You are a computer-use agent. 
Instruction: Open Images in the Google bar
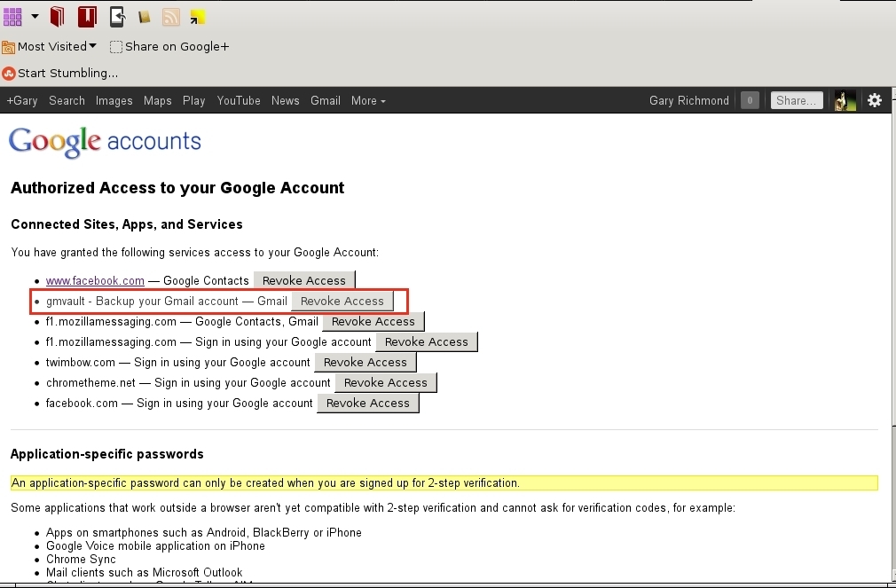[x=114, y=100]
